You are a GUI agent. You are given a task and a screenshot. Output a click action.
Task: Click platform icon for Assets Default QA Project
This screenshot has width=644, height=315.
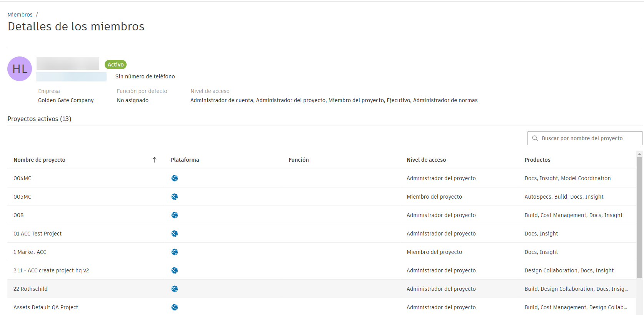tap(175, 307)
